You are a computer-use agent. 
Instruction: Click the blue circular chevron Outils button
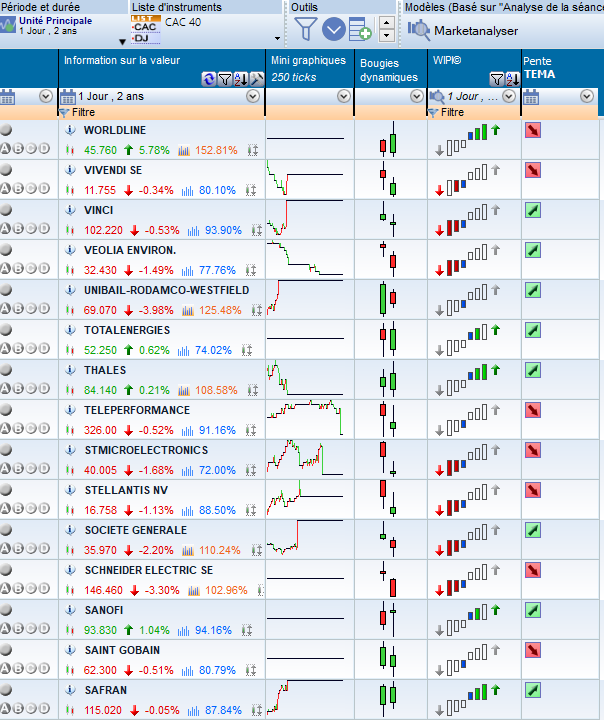334,30
